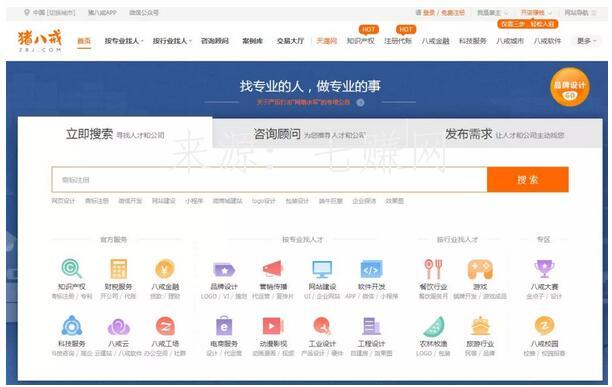Click the 小程序 search suggestion
The width and height of the screenshot is (612, 387).
[x=194, y=201]
